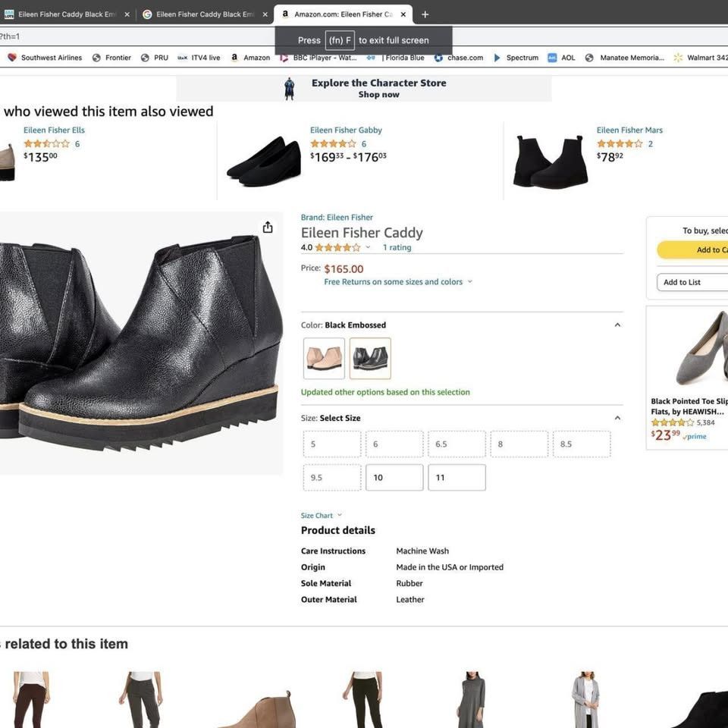Open the BBC iPlayer bookmark
This screenshot has width=728, height=728.
point(318,58)
